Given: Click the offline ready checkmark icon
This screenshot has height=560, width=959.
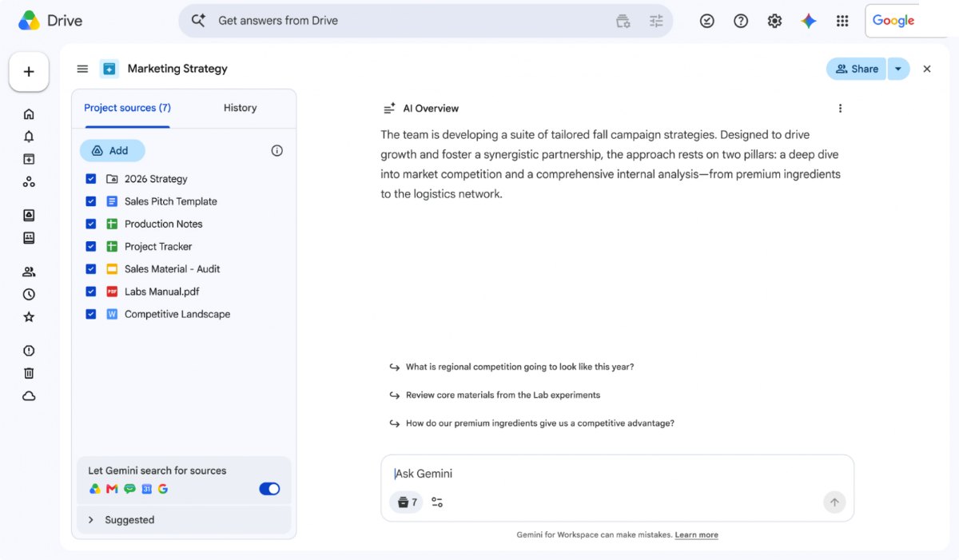Looking at the screenshot, I should [x=707, y=22].
